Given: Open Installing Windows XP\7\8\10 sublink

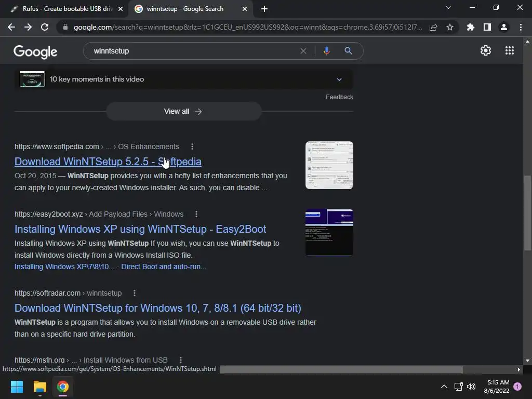Looking at the screenshot, I should [x=64, y=267].
